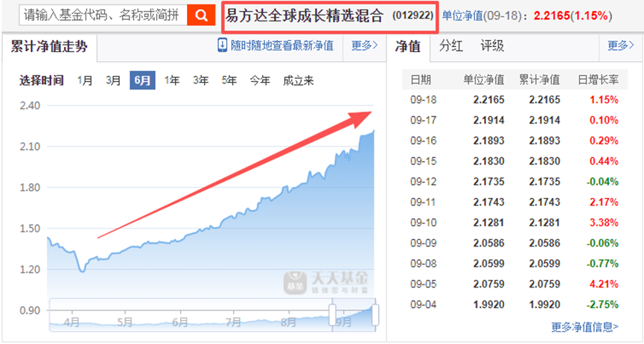Click the mobile phone icon beside 随时随地查看最新净值
Viewport: 644px width, 344px height.
coord(222,45)
